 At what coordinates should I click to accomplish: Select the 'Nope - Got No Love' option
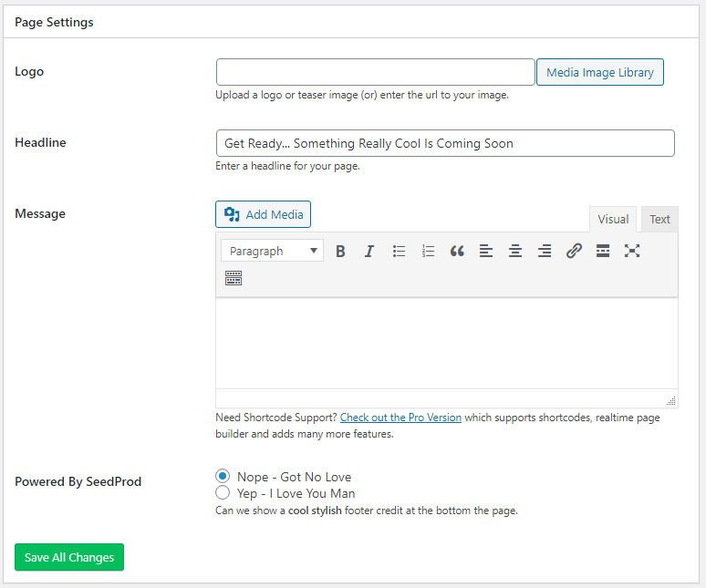pyautogui.click(x=223, y=477)
